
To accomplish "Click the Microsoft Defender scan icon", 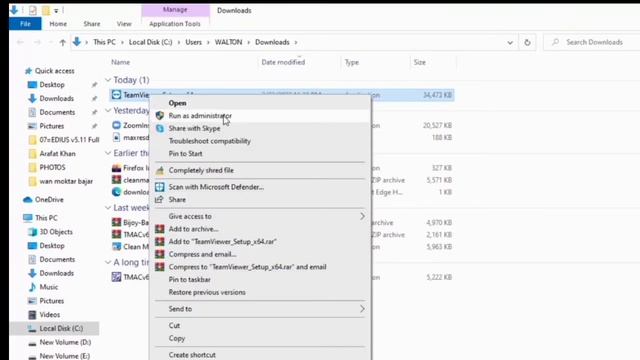I will [160, 187].
